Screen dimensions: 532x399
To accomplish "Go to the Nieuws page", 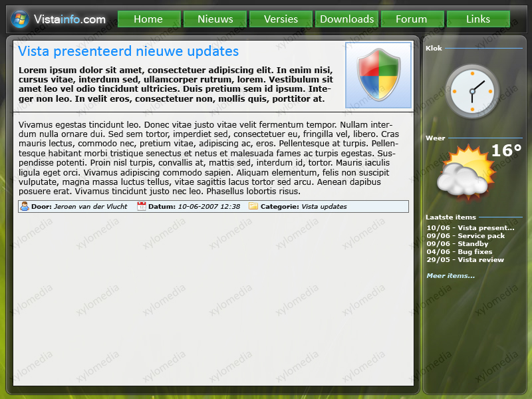I will [215, 19].
